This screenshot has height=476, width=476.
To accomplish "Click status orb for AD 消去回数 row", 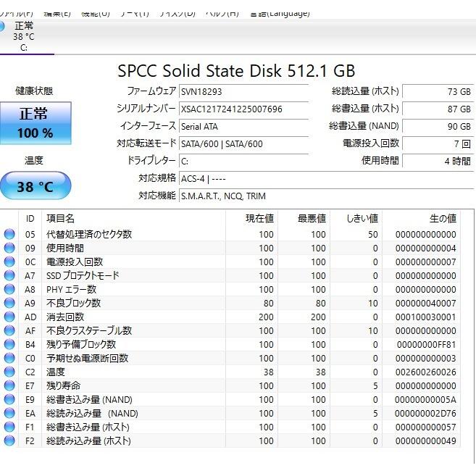I will coord(9,317).
